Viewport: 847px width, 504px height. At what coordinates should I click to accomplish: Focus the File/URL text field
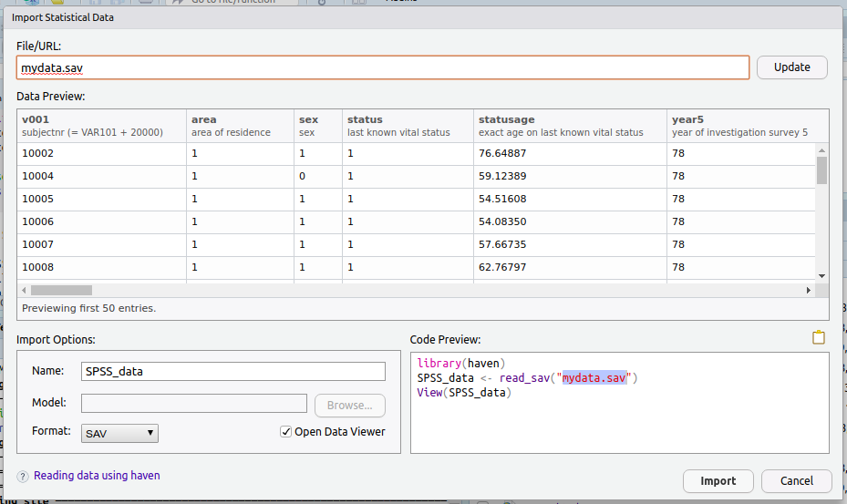click(x=383, y=67)
